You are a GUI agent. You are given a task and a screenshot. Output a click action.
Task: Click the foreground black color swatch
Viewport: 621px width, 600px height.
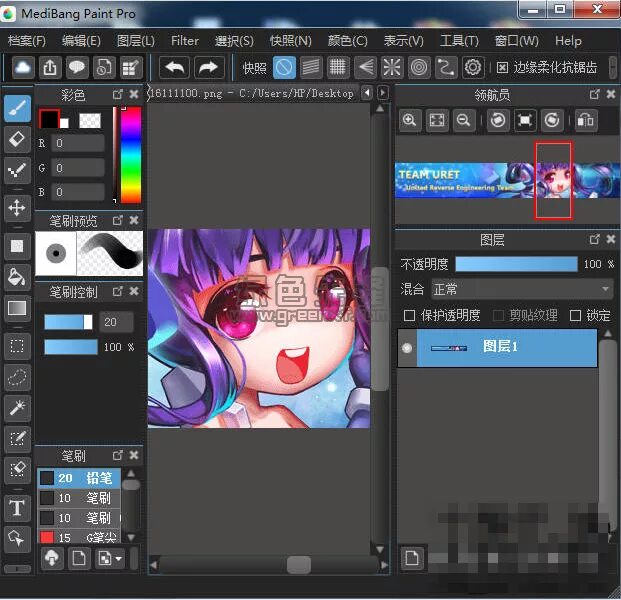pyautogui.click(x=49, y=119)
